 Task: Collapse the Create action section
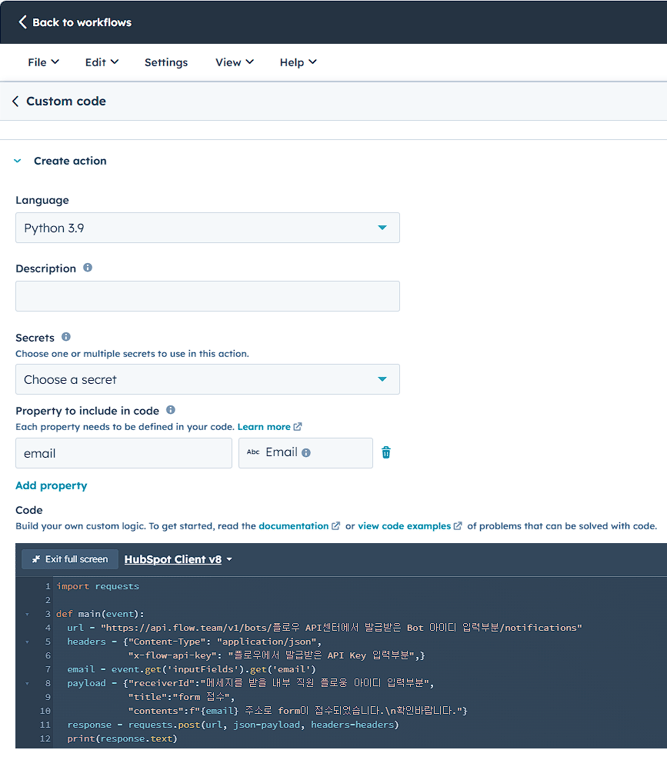[x=17, y=161]
